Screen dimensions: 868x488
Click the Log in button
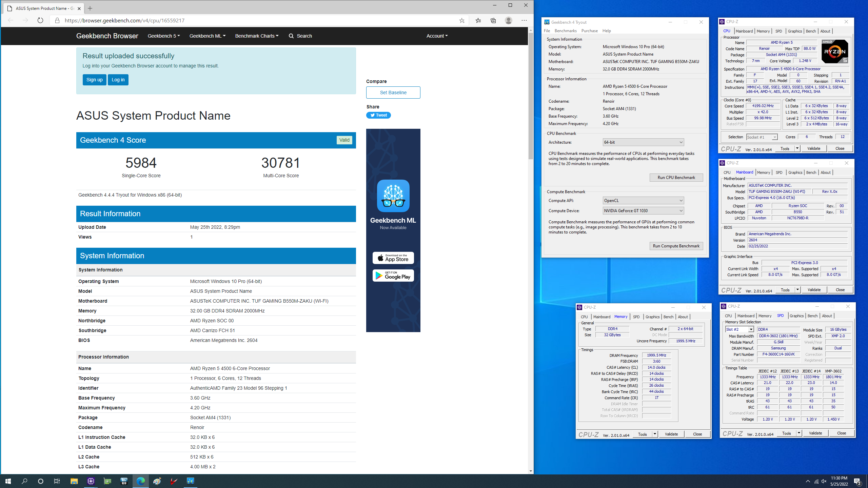pyautogui.click(x=118, y=80)
